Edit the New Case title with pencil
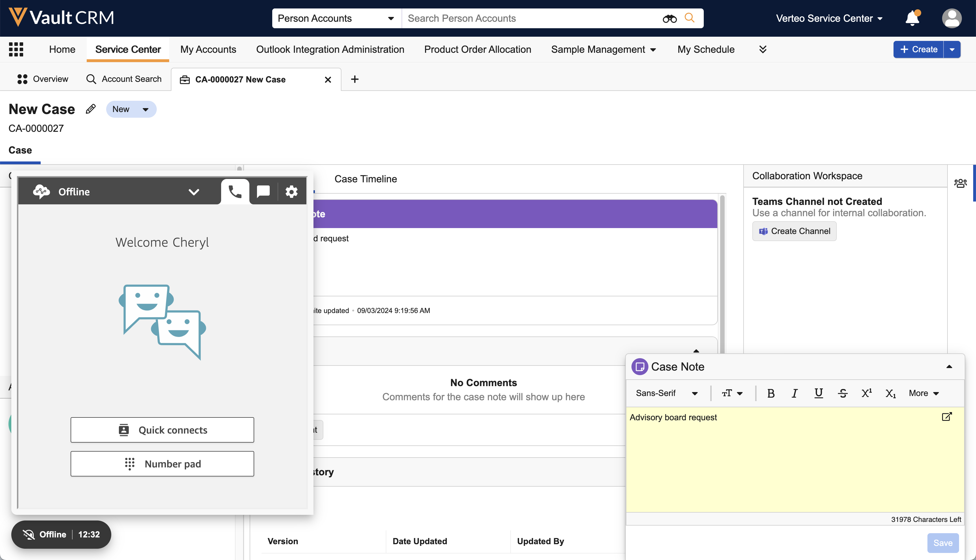Image resolution: width=976 pixels, height=560 pixels. tap(90, 109)
